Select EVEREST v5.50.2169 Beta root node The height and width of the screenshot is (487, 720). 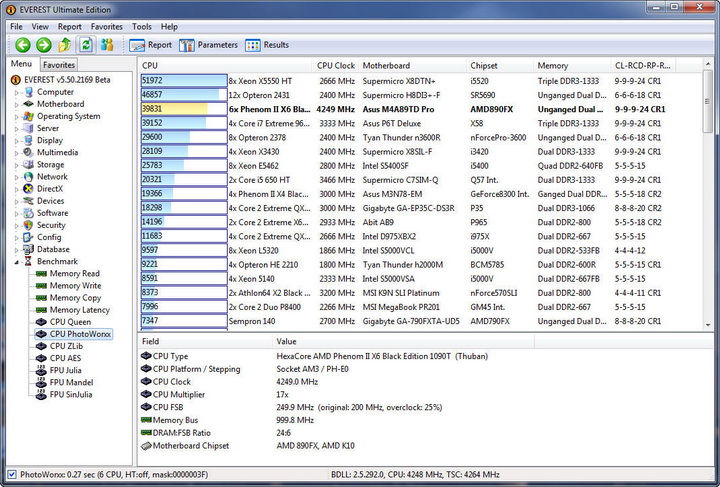click(x=68, y=79)
